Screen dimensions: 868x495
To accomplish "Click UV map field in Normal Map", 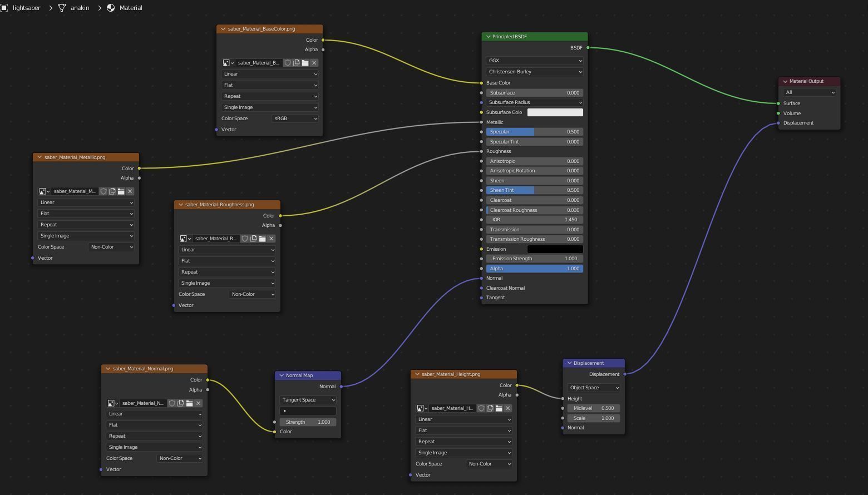I will coord(308,411).
